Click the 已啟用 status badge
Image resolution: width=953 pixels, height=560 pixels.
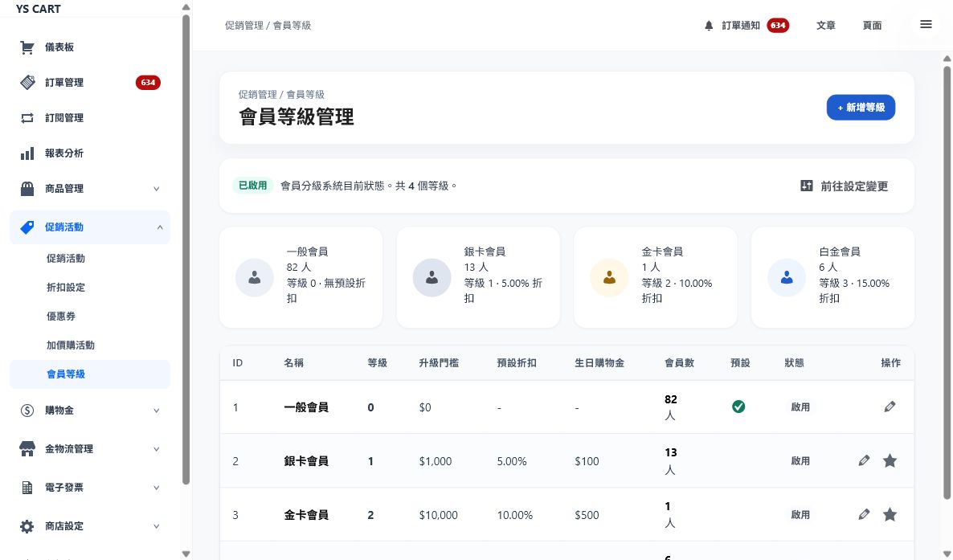pyautogui.click(x=252, y=186)
